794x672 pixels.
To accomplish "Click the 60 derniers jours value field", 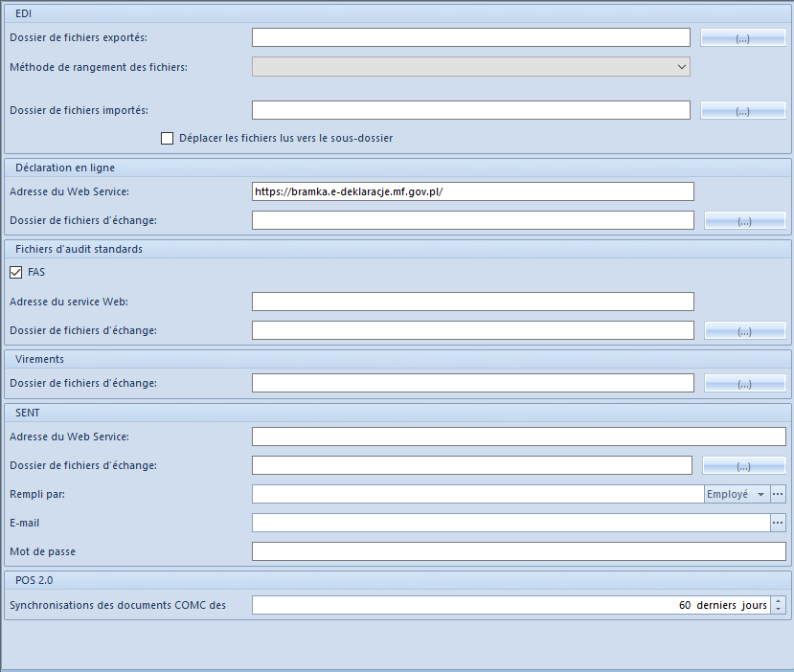I will coord(511,605).
